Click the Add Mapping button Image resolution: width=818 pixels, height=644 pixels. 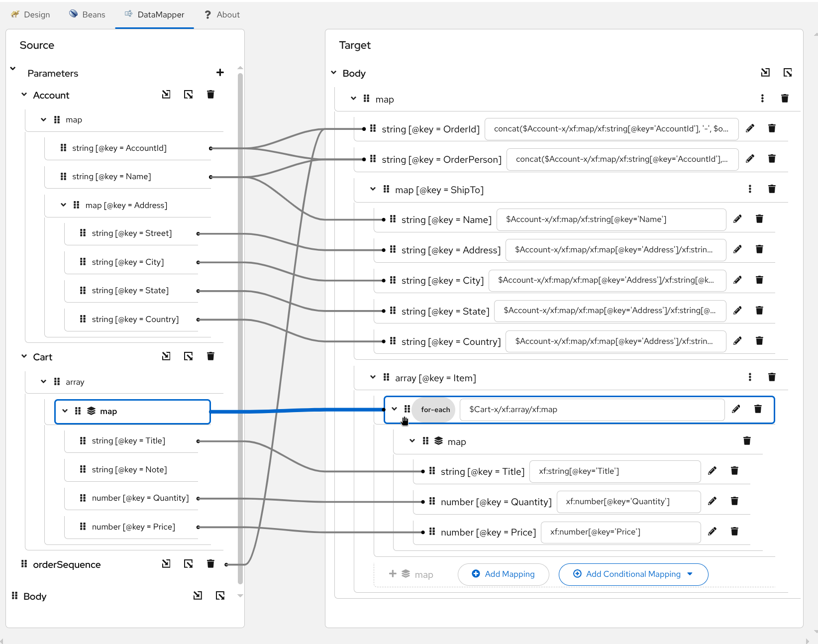(x=503, y=574)
